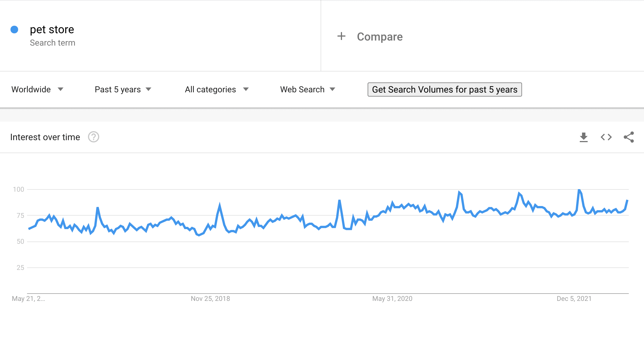644x340 pixels.
Task: Select the chart's highest peak near Dec 2021
Action: (579, 190)
